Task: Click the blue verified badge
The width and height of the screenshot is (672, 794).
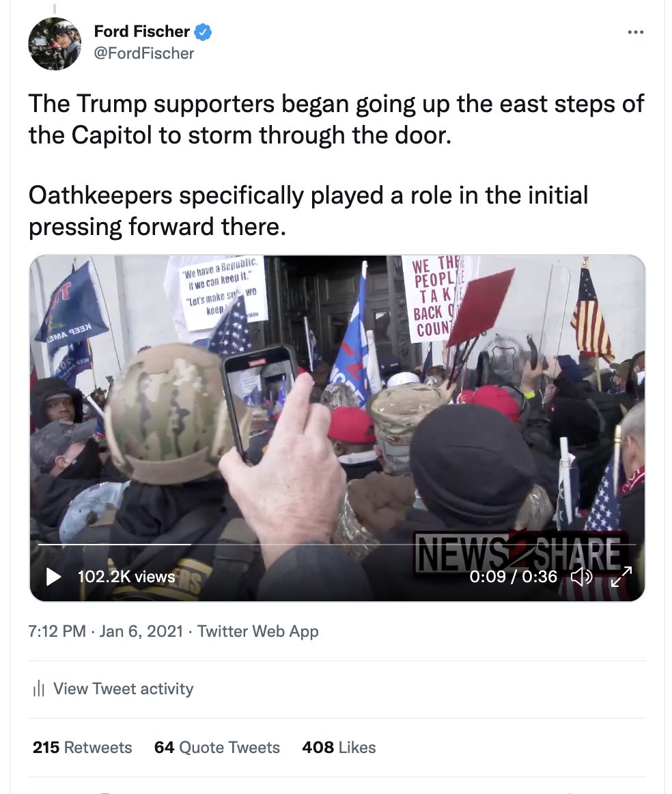Action: pyautogui.click(x=203, y=32)
